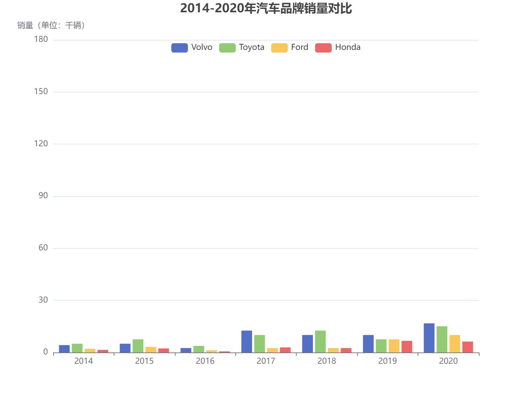The width and height of the screenshot is (532, 399).
Task: Select the red Honda bar for 2020
Action: tap(467, 347)
